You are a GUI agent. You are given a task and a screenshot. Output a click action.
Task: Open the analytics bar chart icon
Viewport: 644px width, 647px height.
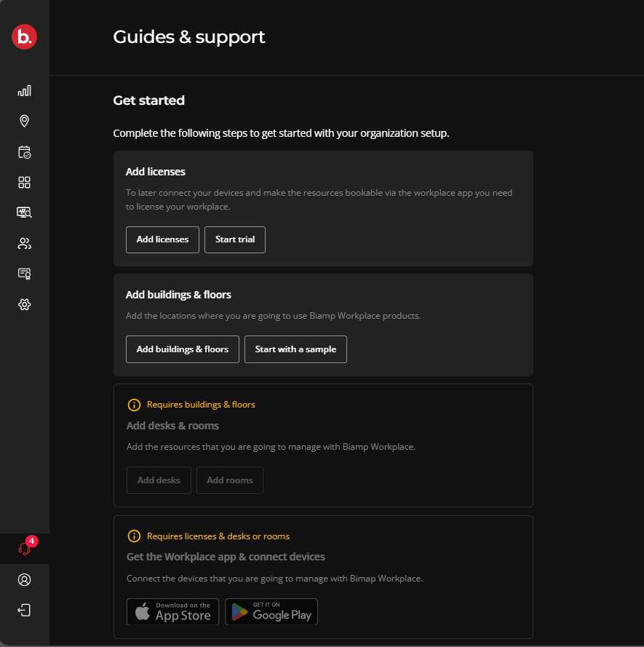click(24, 91)
